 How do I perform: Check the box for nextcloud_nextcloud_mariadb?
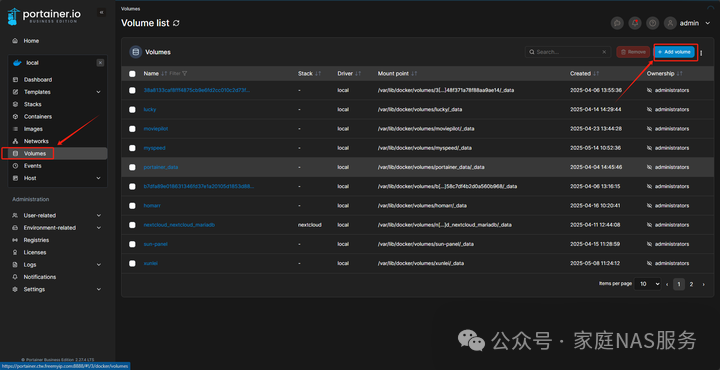[x=132, y=225]
